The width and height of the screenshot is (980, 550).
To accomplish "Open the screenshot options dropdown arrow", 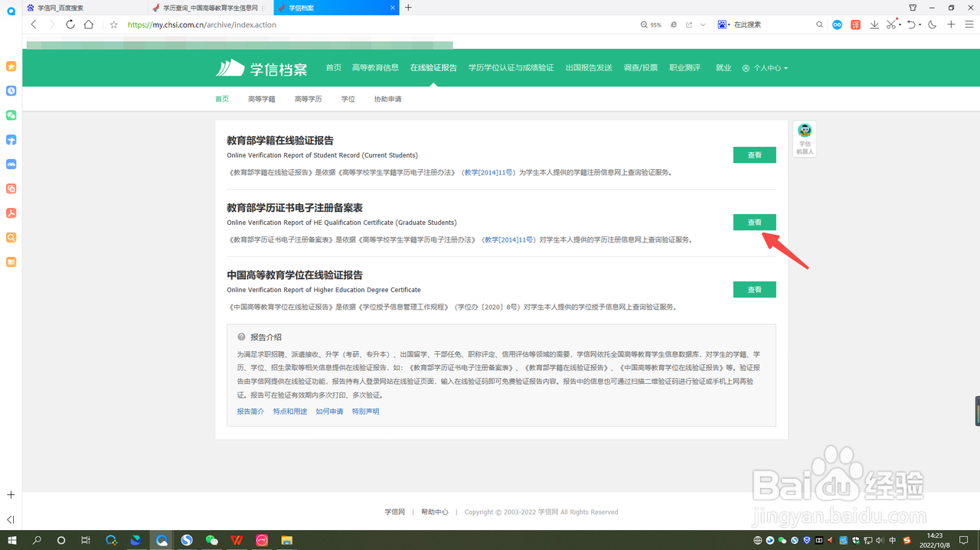I will (x=900, y=24).
